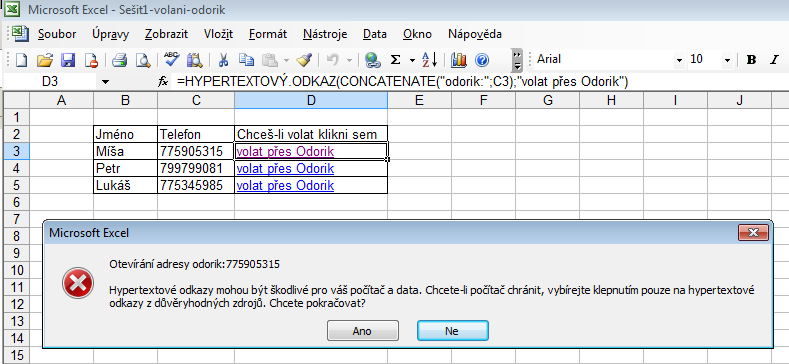Viewport: 789px width, 364px height.
Task: Click the AutoSum sigma icon
Action: pos(396,60)
